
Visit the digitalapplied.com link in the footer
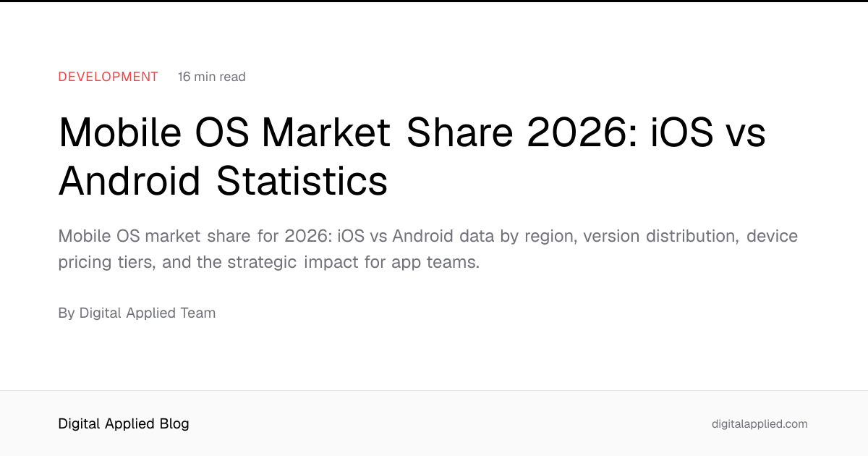(x=759, y=424)
